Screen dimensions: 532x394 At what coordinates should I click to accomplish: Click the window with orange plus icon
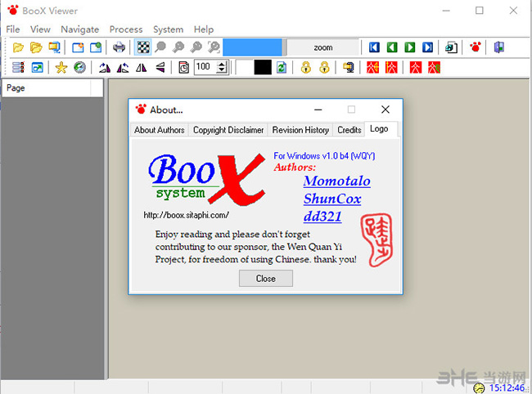pyautogui.click(x=78, y=47)
